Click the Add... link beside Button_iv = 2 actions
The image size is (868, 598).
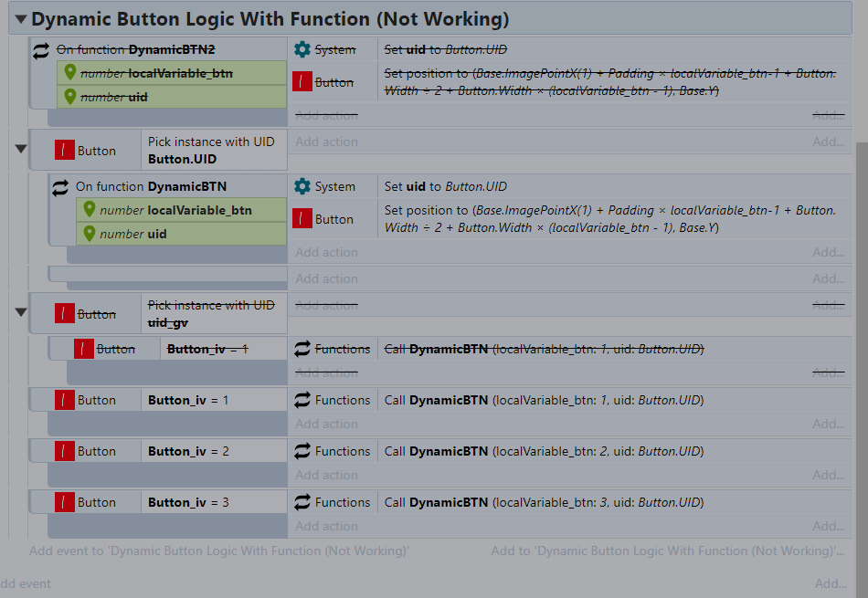coord(828,475)
